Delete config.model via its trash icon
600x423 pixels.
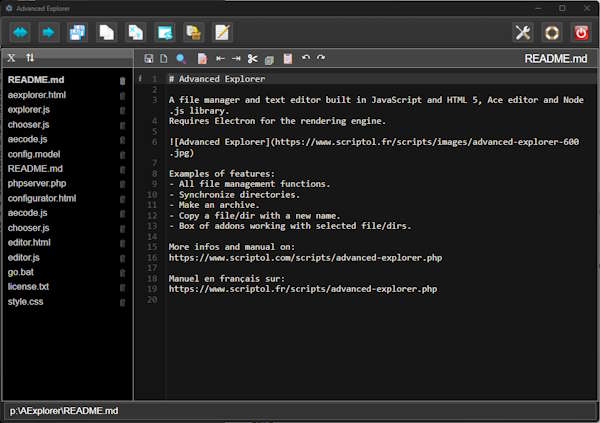(122, 155)
